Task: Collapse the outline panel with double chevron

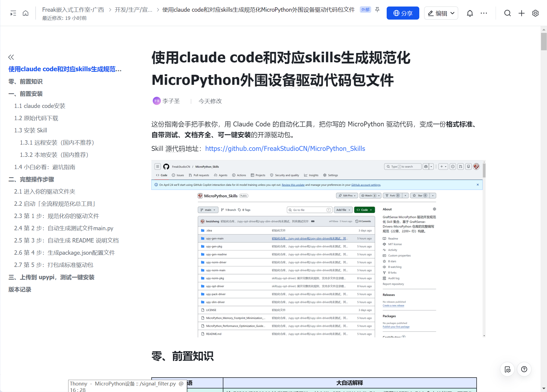Action: coord(11,57)
